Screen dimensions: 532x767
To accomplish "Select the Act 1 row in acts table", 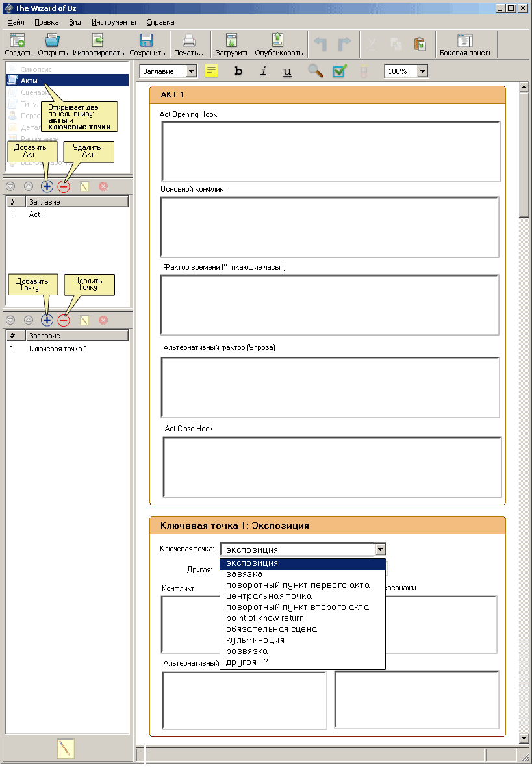I will (x=68, y=214).
